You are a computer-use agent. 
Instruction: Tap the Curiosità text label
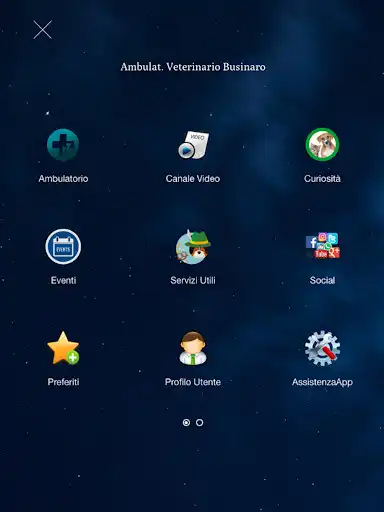(x=322, y=179)
